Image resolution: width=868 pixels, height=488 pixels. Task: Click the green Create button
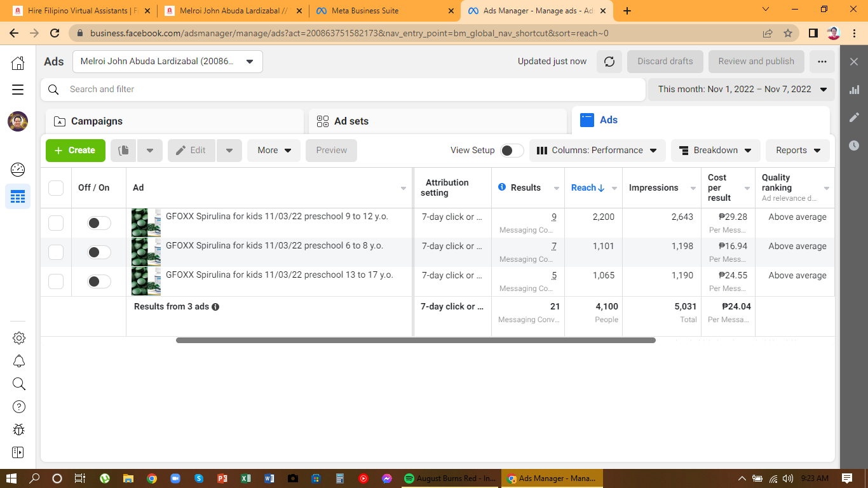pos(75,151)
